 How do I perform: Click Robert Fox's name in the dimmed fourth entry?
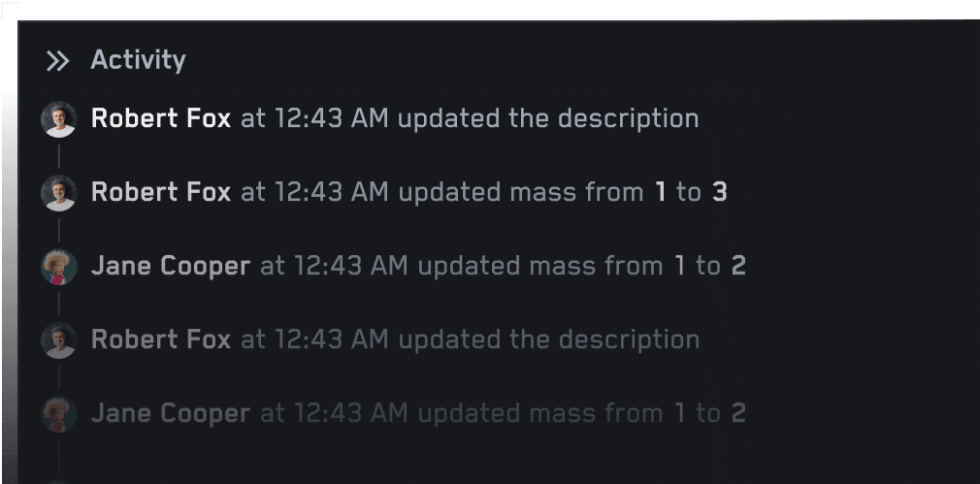[161, 339]
